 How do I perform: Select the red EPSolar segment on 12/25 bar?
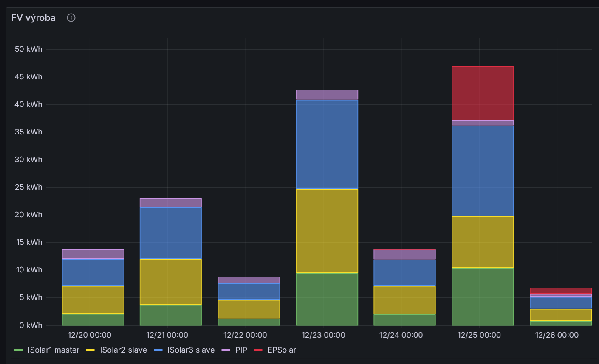coord(483,93)
